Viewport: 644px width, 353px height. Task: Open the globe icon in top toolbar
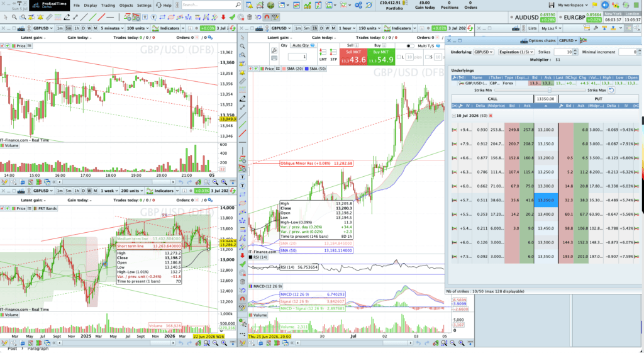point(270,5)
